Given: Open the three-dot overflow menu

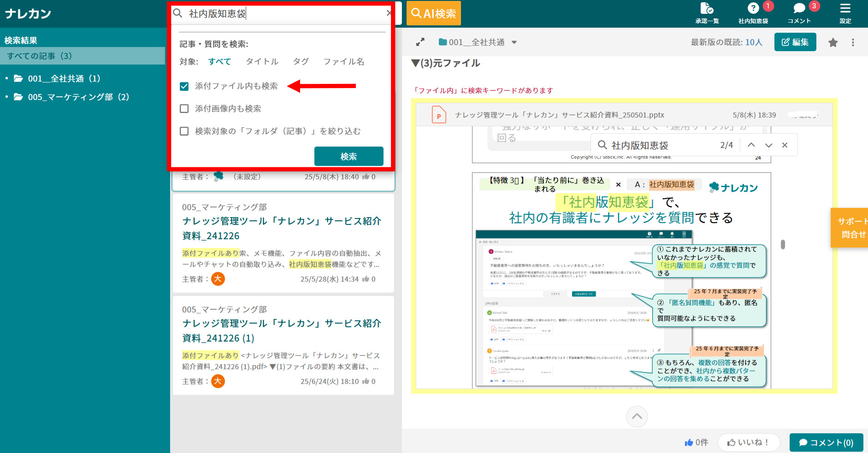Looking at the screenshot, I should [x=853, y=42].
